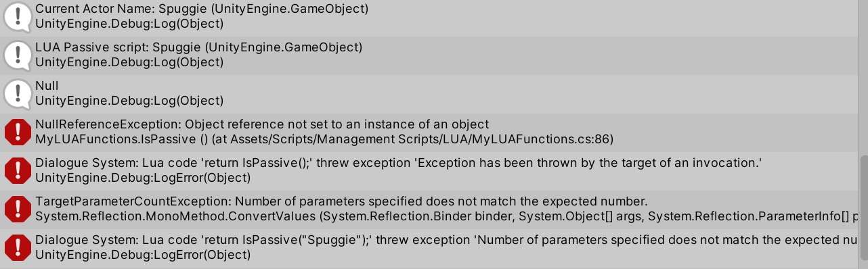Click the scrollbar track above the thumb
868x269 pixels.
(863, 78)
